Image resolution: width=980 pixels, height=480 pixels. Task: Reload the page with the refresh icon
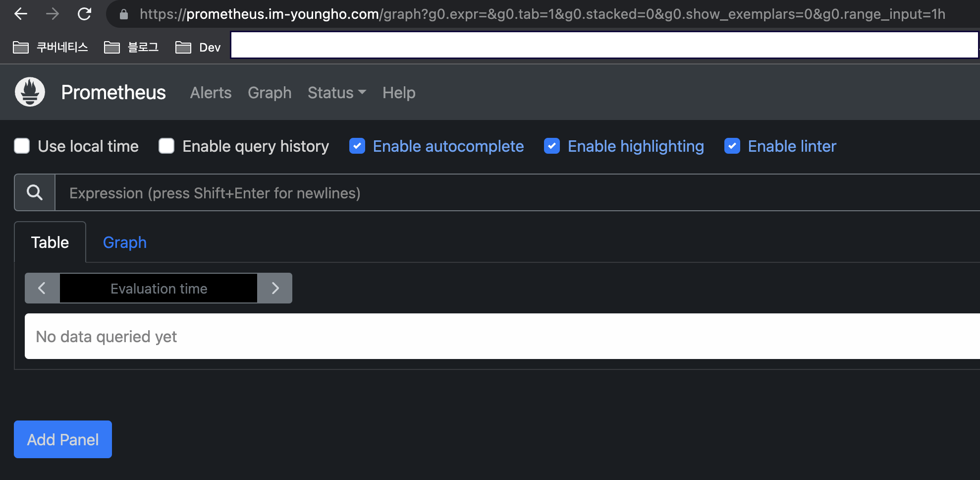click(85, 14)
